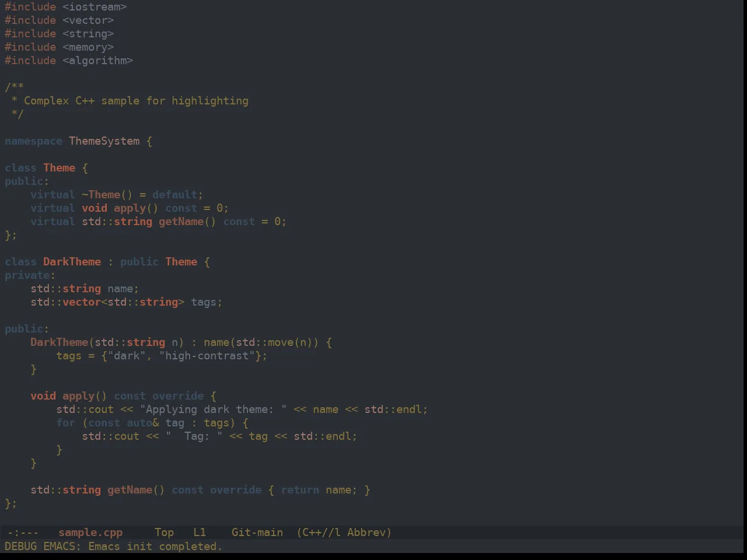Screen dimensions: 747x560
Task: Click the sample.cpp buffer name in mode line
Action: click(90, 533)
